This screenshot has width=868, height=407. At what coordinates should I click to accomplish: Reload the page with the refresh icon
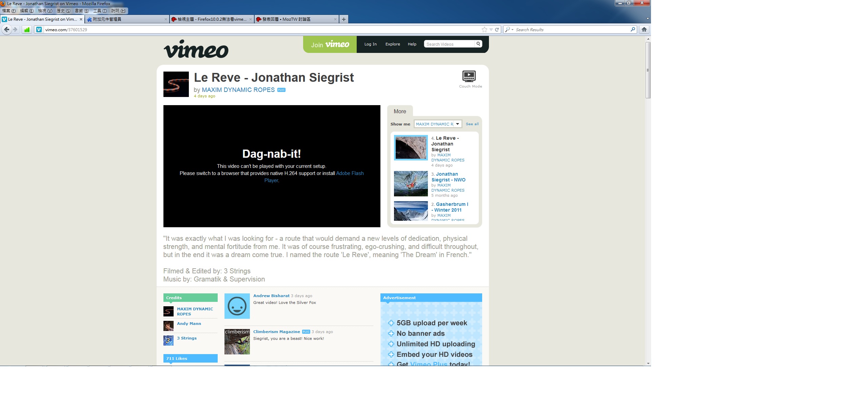click(x=497, y=30)
